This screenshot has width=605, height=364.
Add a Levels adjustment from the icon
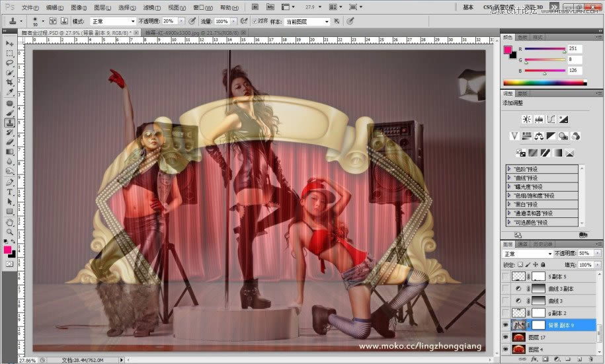(539, 119)
